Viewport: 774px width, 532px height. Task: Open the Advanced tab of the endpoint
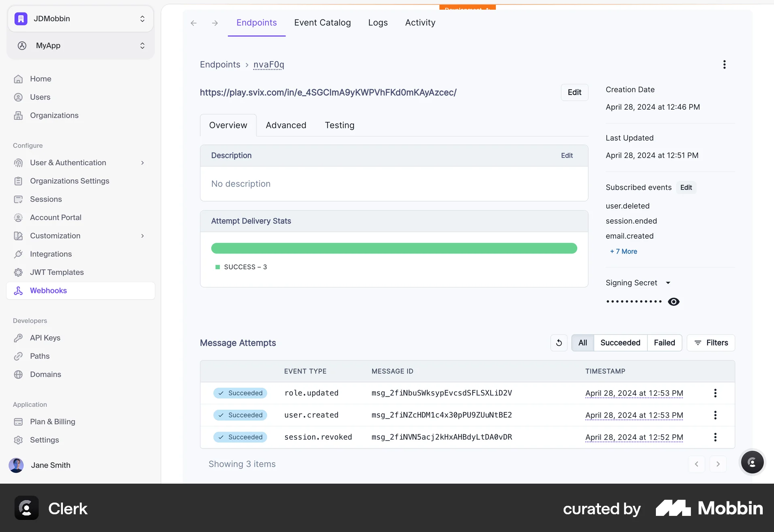(286, 125)
